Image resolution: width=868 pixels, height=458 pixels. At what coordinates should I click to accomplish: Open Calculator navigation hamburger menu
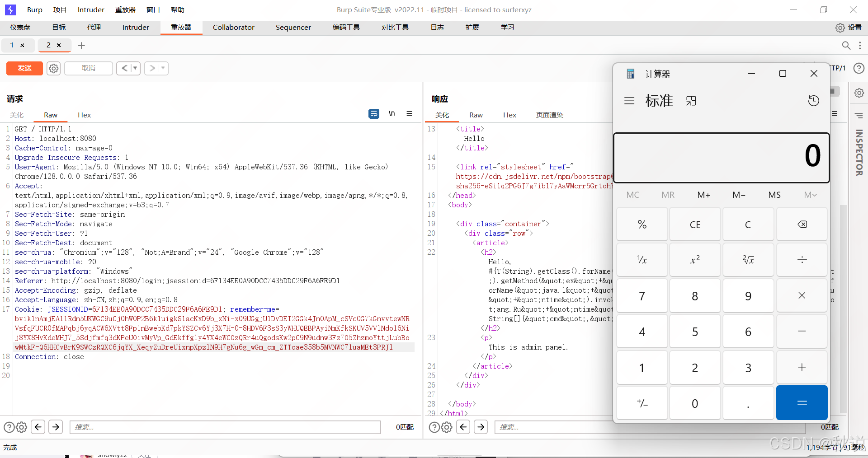pyautogui.click(x=629, y=101)
